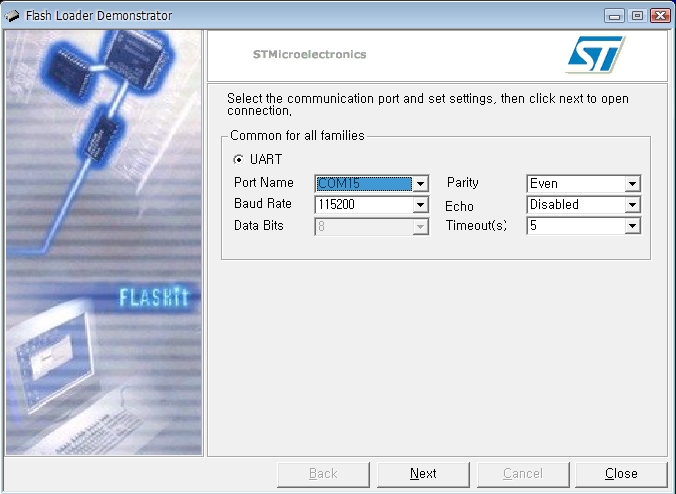Click the connection instructions text
This screenshot has width=676, height=494.
click(428, 104)
